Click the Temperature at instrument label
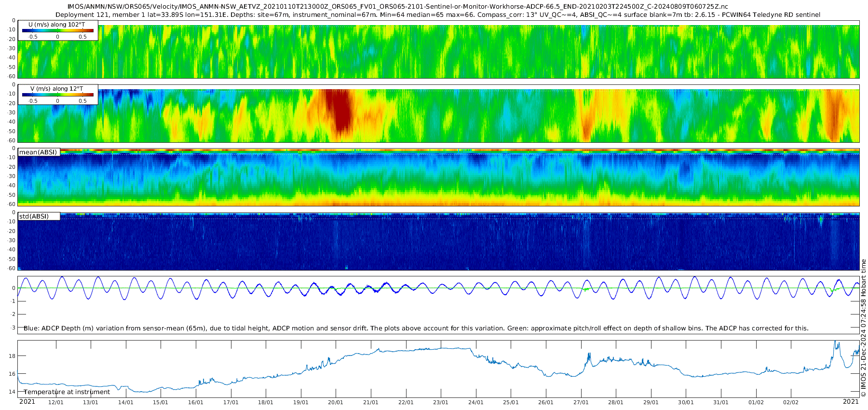868x410 pixels. click(67, 392)
